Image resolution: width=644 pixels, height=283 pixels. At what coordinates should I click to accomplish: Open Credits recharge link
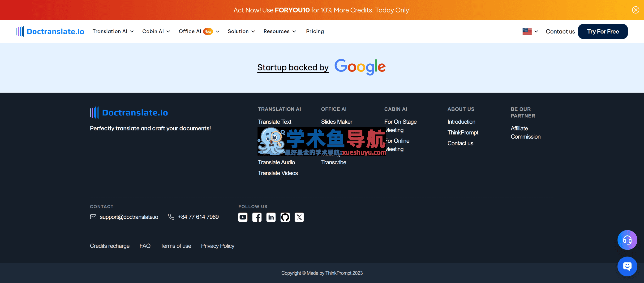(110, 246)
